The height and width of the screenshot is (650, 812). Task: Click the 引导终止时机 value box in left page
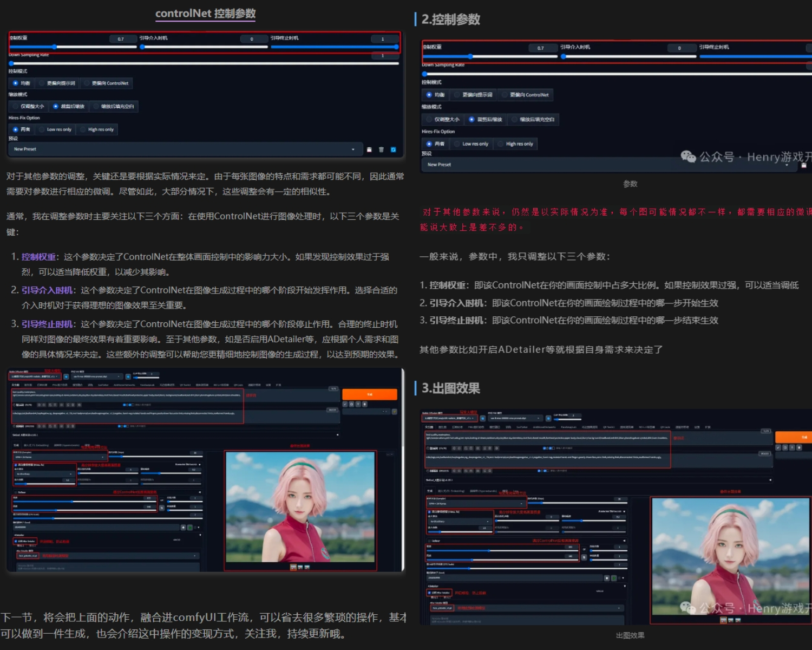[x=385, y=39]
